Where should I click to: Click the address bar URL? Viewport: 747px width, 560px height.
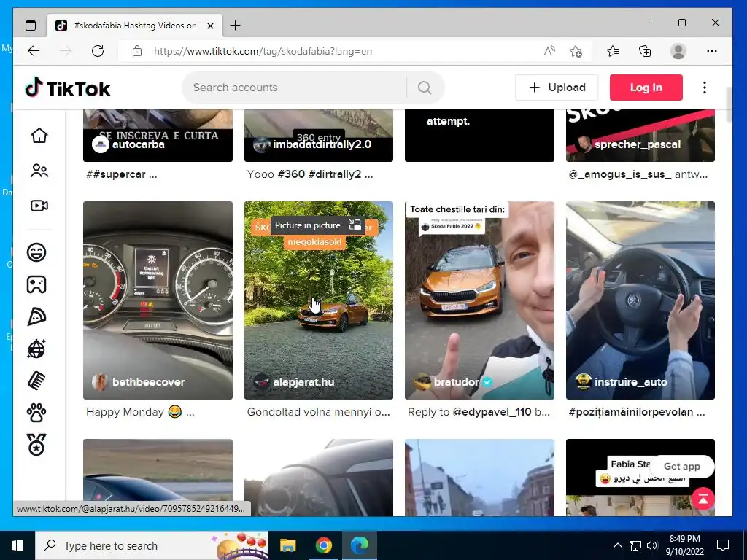pos(263,52)
